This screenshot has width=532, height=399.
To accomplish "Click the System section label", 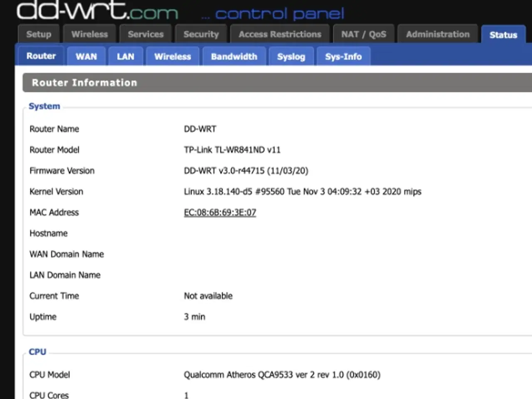I will point(44,106).
